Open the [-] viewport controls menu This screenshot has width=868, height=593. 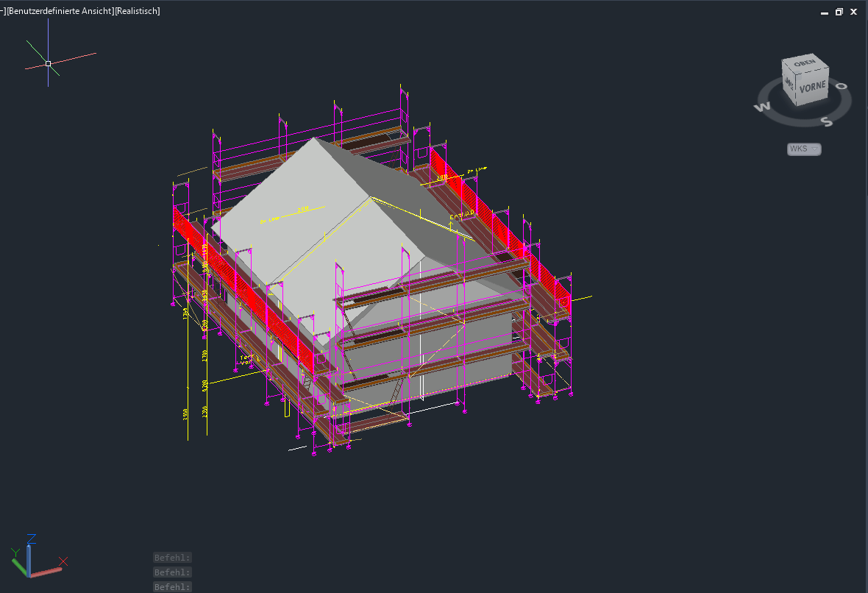tap(3, 11)
